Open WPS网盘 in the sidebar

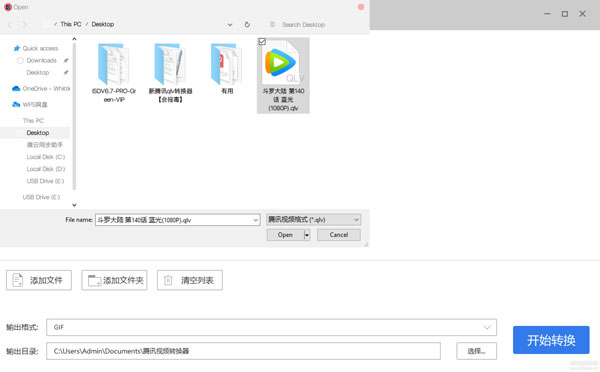click(x=34, y=104)
